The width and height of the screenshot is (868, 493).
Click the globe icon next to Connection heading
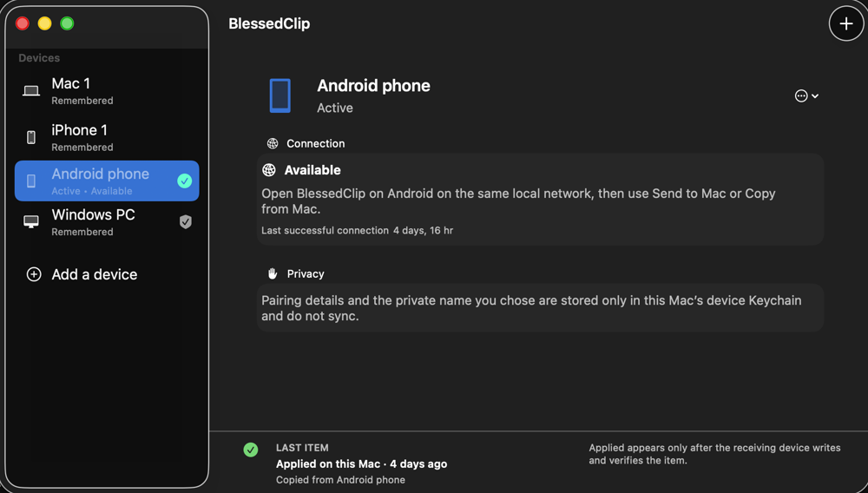[273, 144]
